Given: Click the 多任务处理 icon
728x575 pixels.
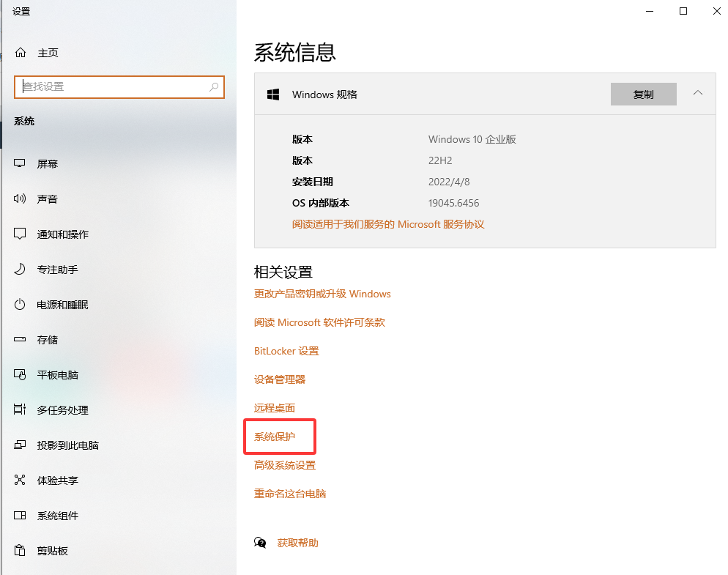Looking at the screenshot, I should [20, 409].
